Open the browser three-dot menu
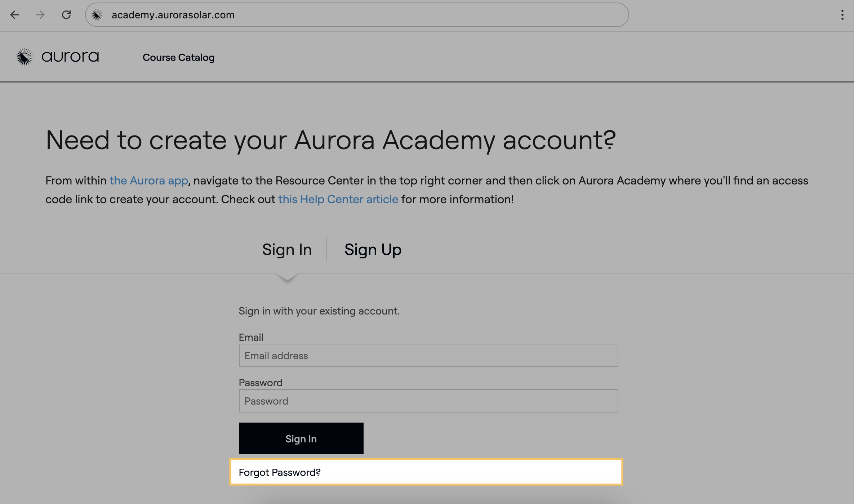854x504 pixels. 842,15
